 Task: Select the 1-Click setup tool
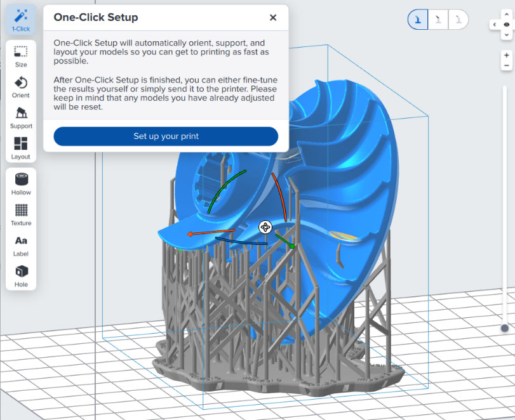[x=21, y=17]
